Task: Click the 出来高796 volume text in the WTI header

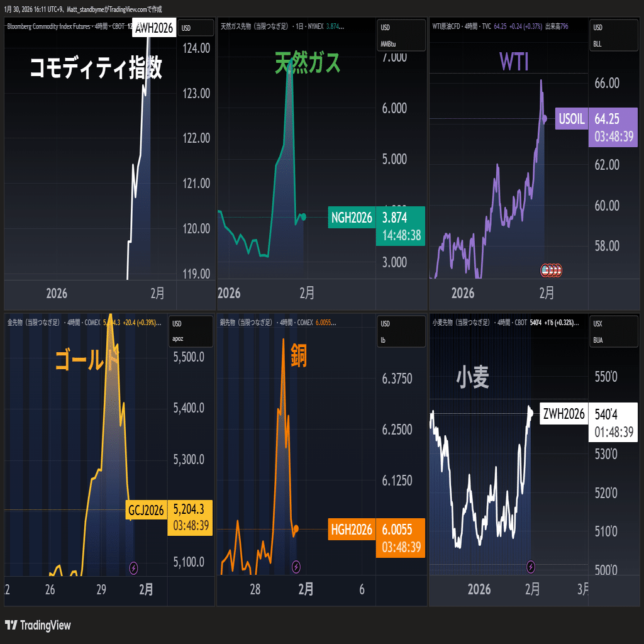Action: [x=557, y=26]
